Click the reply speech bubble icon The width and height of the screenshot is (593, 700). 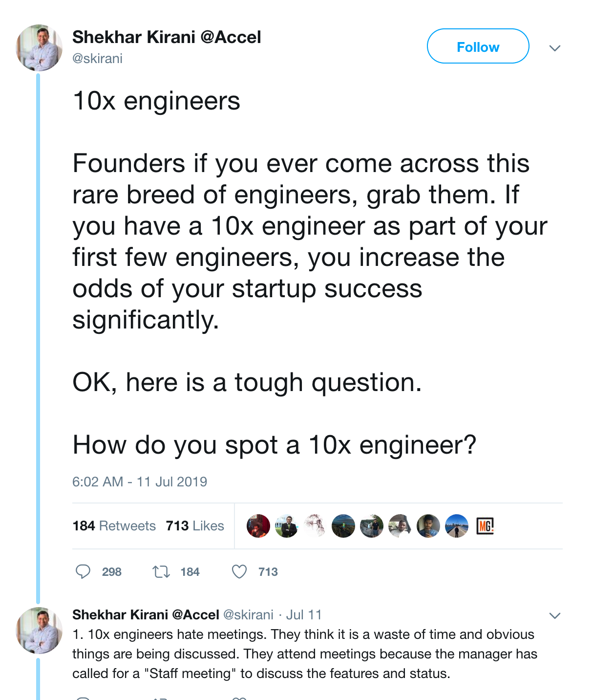pyautogui.click(x=83, y=571)
